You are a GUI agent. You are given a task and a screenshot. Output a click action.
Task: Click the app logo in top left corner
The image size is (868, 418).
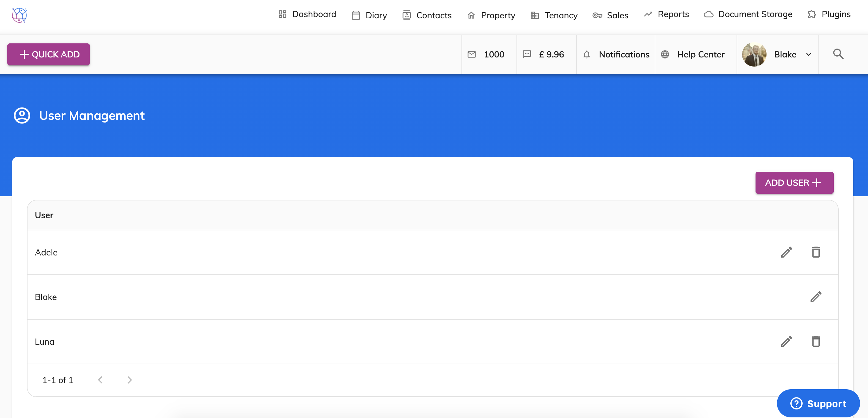coord(20,15)
